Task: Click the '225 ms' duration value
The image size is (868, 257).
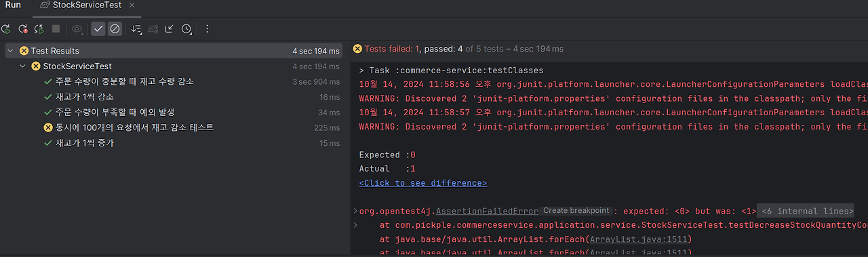Action: (327, 128)
